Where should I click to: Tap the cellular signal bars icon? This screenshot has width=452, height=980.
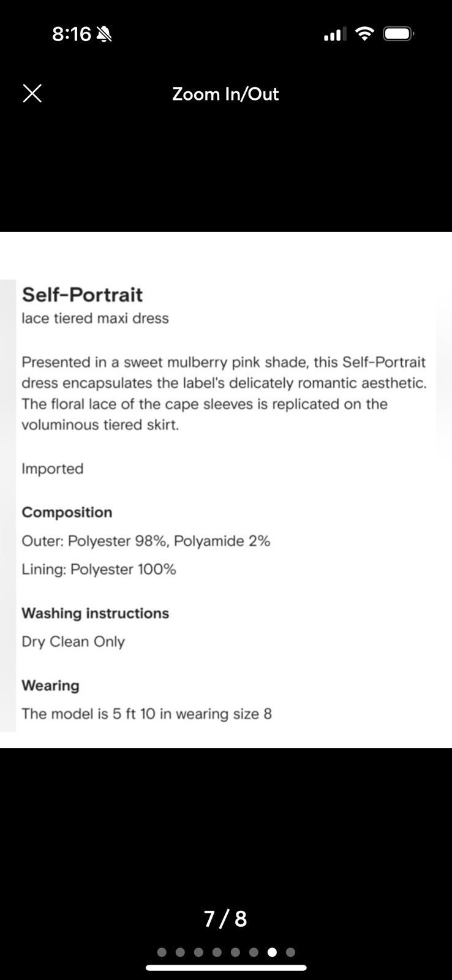tap(335, 34)
